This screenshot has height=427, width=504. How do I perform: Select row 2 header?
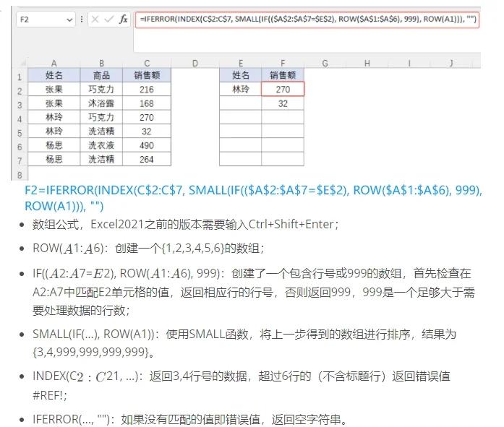[x=20, y=91]
